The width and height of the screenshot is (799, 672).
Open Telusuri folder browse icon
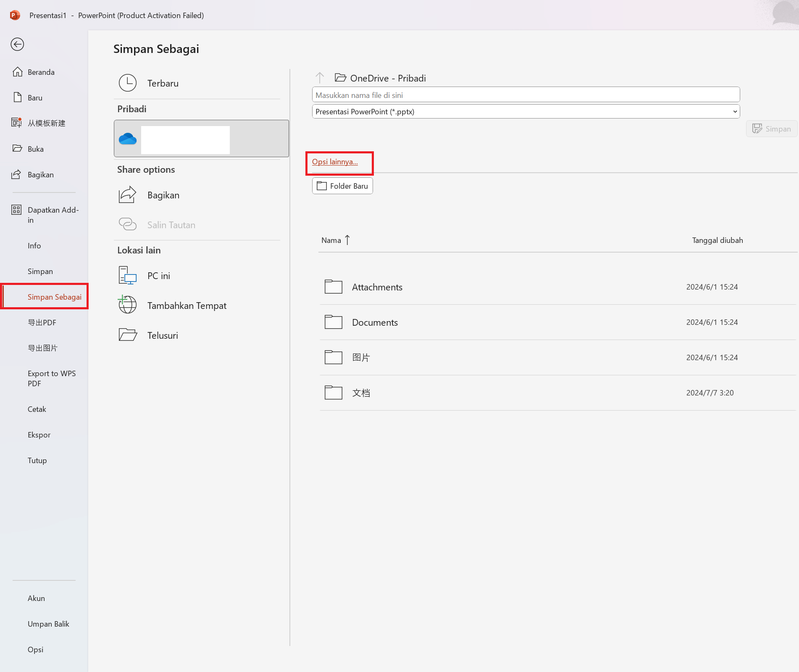click(x=128, y=335)
